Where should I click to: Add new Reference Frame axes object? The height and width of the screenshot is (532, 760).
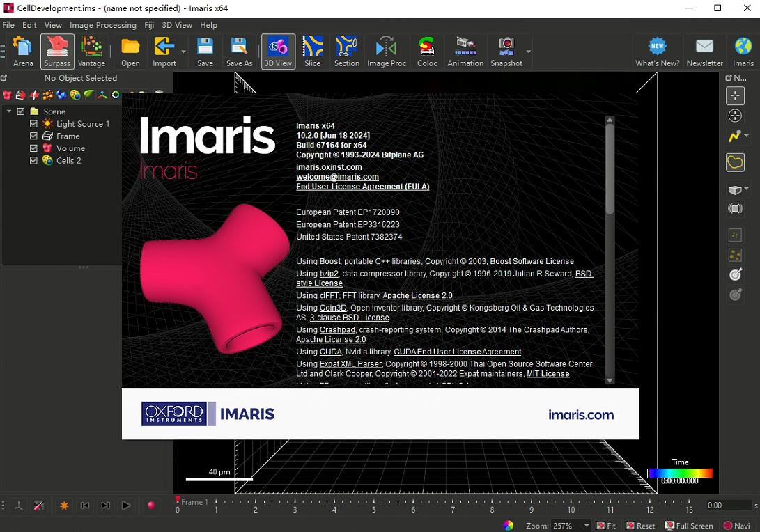(x=102, y=95)
